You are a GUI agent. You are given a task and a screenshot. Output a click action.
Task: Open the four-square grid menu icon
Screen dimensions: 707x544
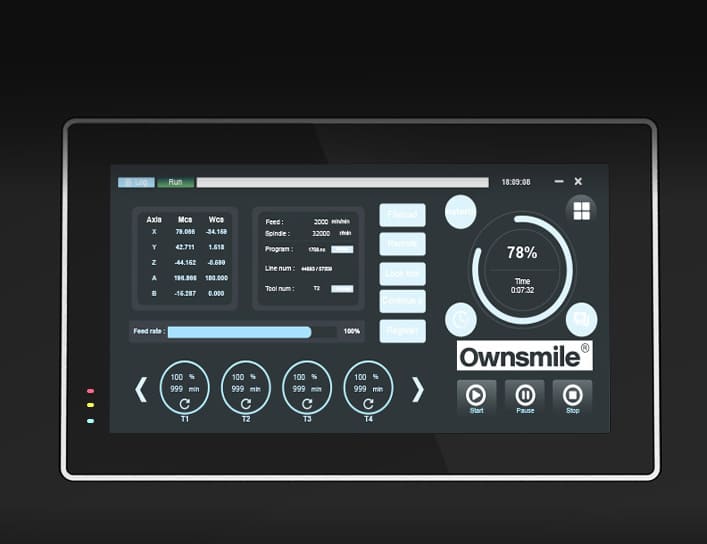tap(581, 211)
